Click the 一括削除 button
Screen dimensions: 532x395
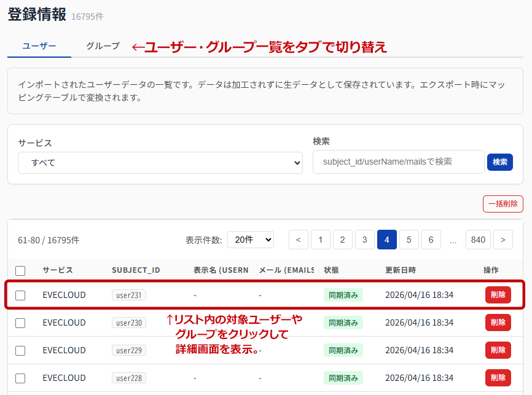[x=503, y=204]
